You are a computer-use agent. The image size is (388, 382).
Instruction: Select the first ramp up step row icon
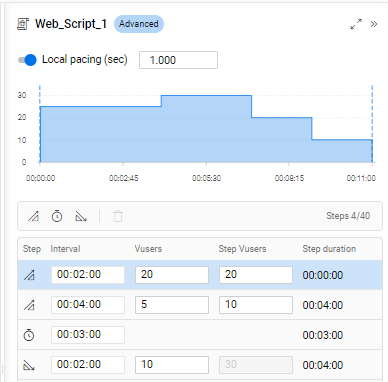(x=29, y=275)
